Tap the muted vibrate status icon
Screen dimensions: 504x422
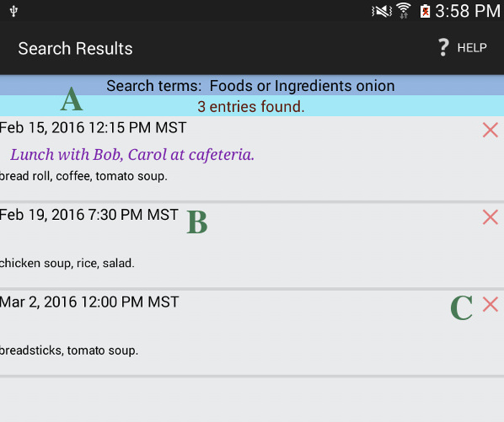click(382, 12)
